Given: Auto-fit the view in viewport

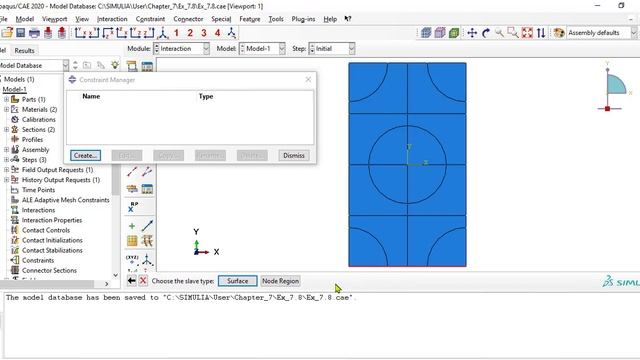Looking at the screenshot, I should coord(527,33).
